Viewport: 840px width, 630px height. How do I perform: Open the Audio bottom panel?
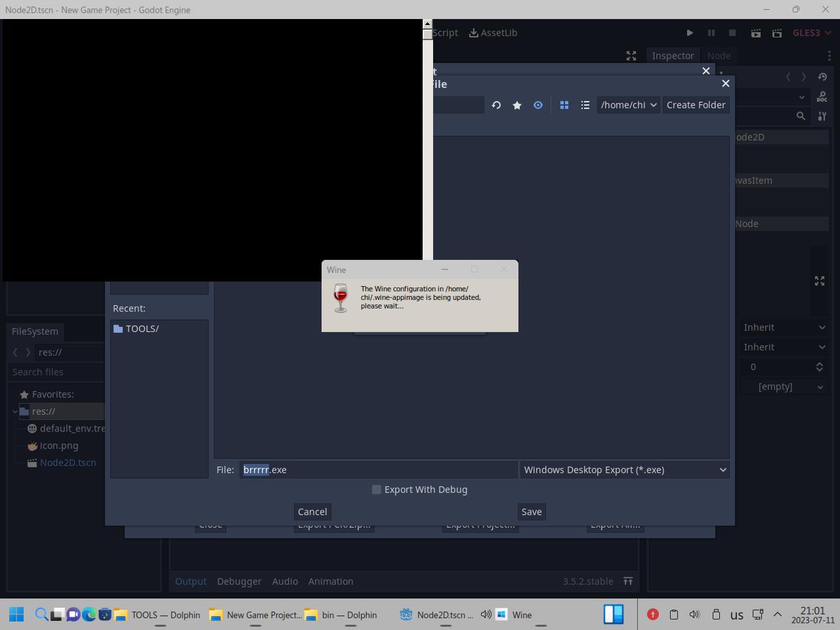point(285,581)
